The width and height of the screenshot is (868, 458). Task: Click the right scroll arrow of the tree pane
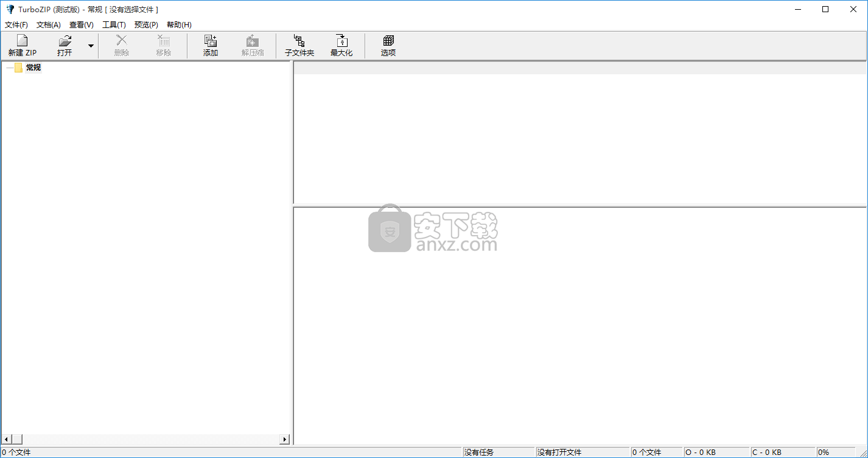click(284, 439)
